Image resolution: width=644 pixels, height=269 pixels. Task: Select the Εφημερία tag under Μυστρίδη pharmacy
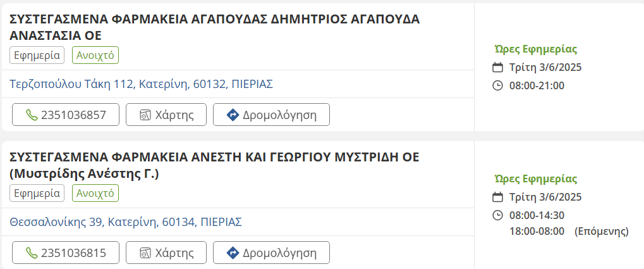pos(37,193)
